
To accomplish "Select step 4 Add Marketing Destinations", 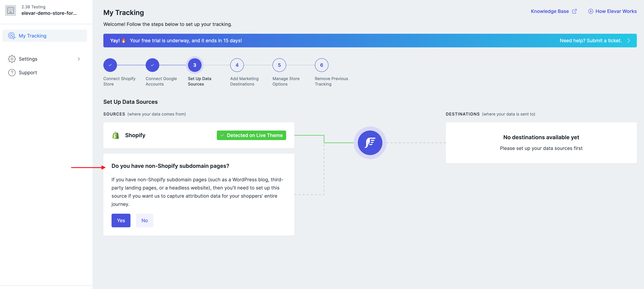I will tap(237, 65).
